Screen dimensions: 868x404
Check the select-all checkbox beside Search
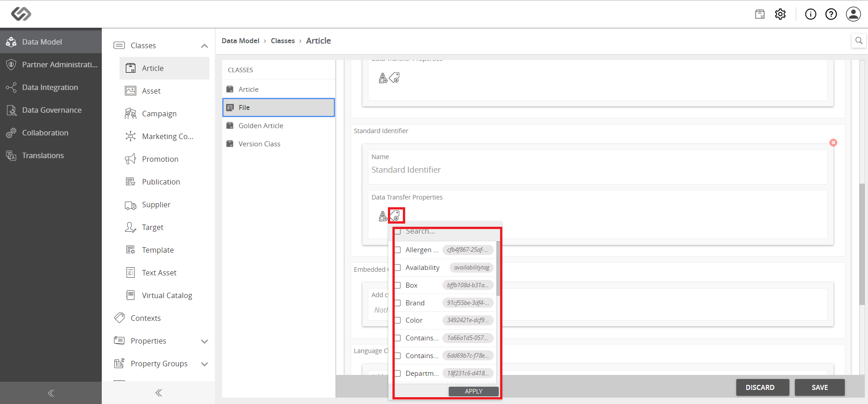[398, 231]
